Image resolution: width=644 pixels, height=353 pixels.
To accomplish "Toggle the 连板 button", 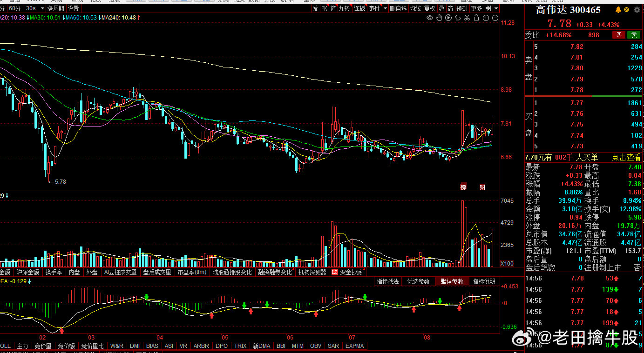I will coord(359,8).
